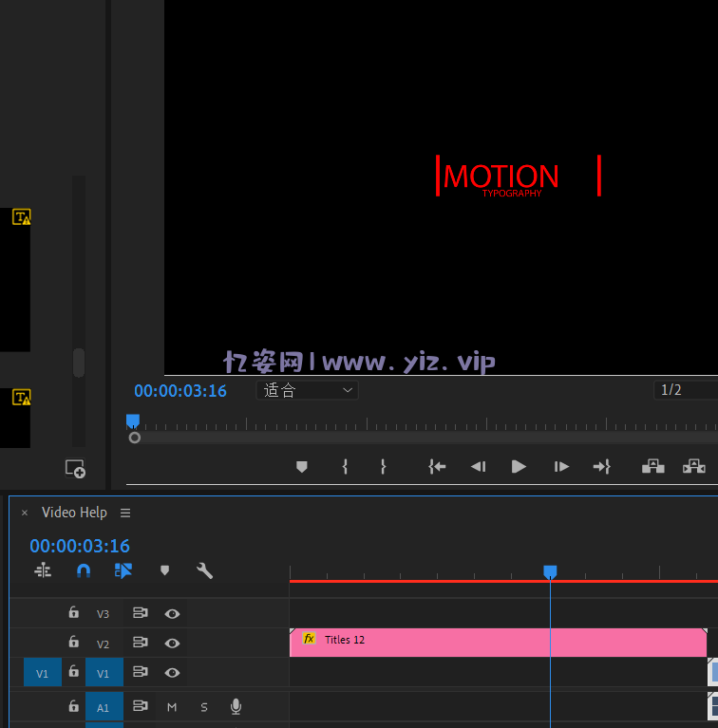
Task: Open Video Help panel menu
Action: [x=125, y=513]
